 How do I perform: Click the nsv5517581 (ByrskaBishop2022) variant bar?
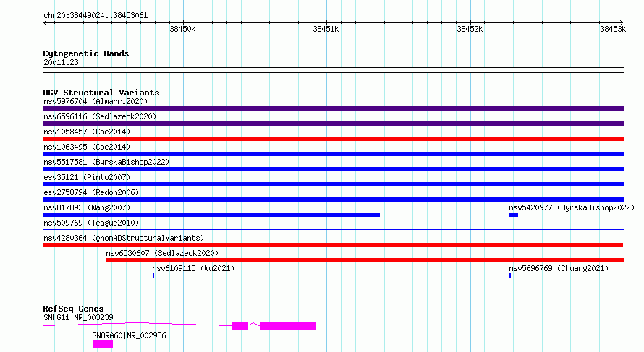[x=333, y=169]
